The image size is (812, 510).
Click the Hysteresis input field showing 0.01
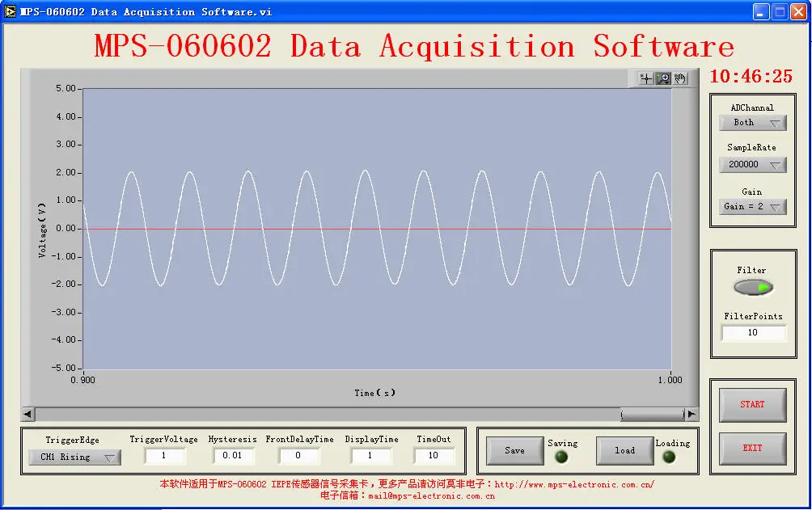click(x=233, y=456)
